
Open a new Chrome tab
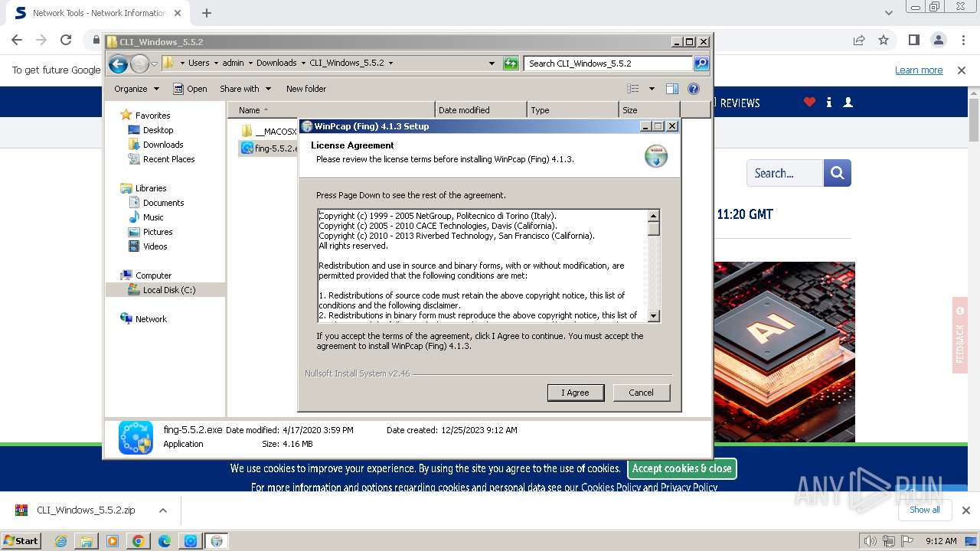coord(207,13)
